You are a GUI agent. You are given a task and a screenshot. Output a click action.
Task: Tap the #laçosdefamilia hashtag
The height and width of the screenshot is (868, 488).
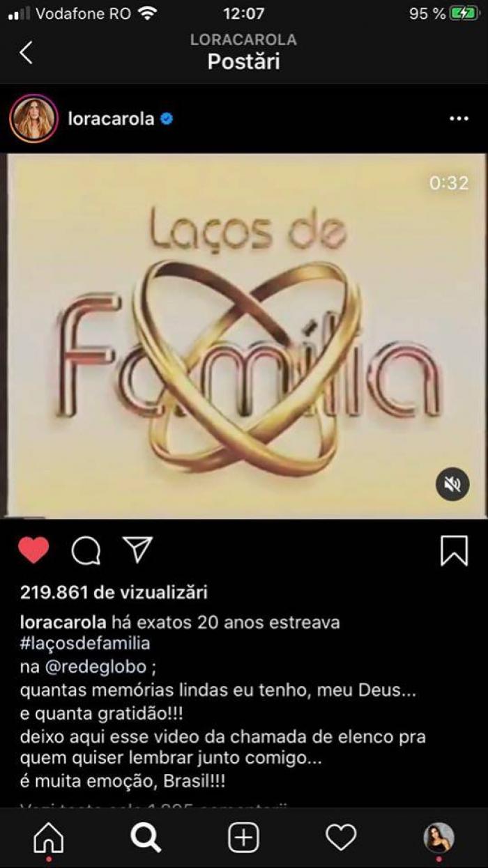coord(85,644)
